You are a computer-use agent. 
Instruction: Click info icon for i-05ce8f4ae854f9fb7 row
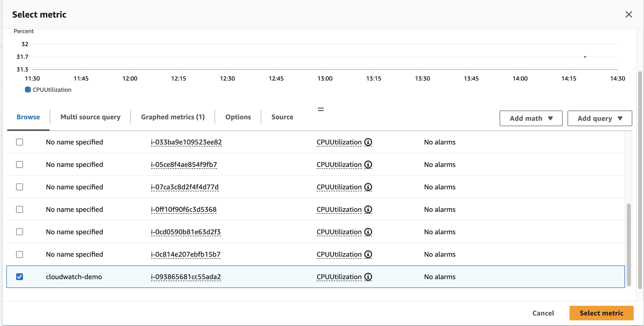pos(368,164)
